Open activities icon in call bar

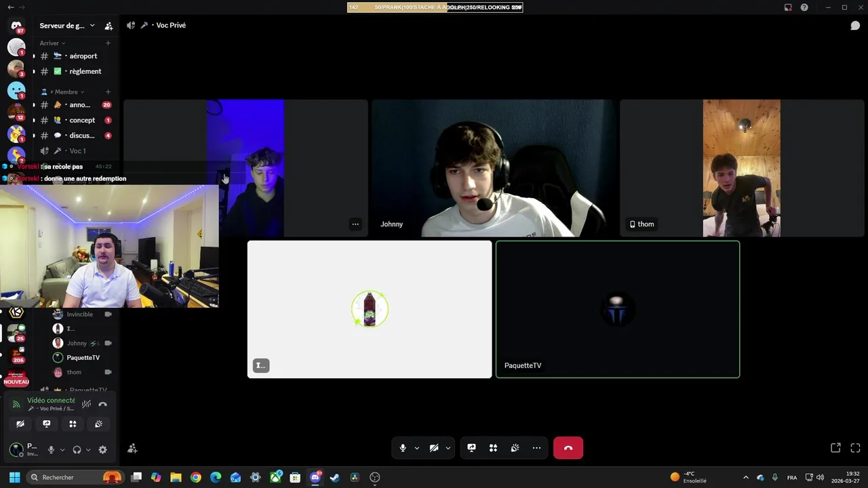tap(493, 448)
